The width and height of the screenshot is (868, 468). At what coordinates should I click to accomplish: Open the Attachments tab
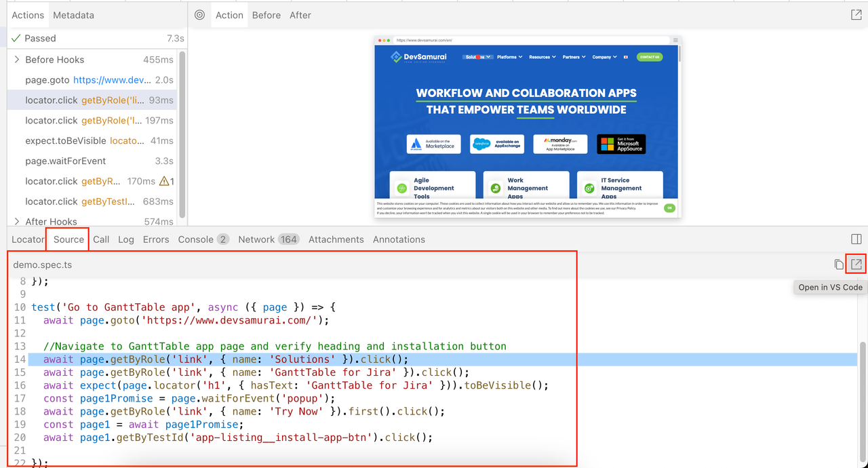[336, 239]
